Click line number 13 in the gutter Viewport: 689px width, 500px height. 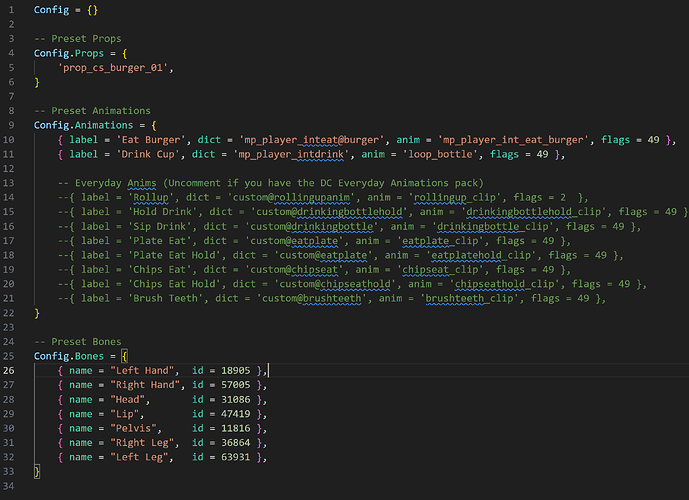pyautogui.click(x=9, y=183)
